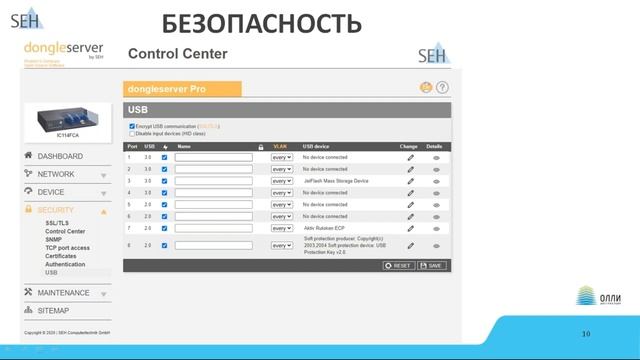View details eye icon for port 1
This screenshot has height=360, width=640.
click(x=436, y=158)
